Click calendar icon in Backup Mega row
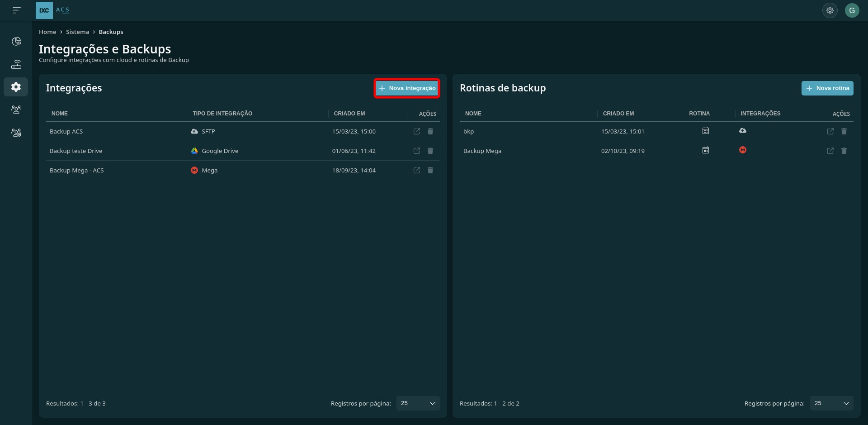Screen dimensions: 868x425 pos(706,150)
